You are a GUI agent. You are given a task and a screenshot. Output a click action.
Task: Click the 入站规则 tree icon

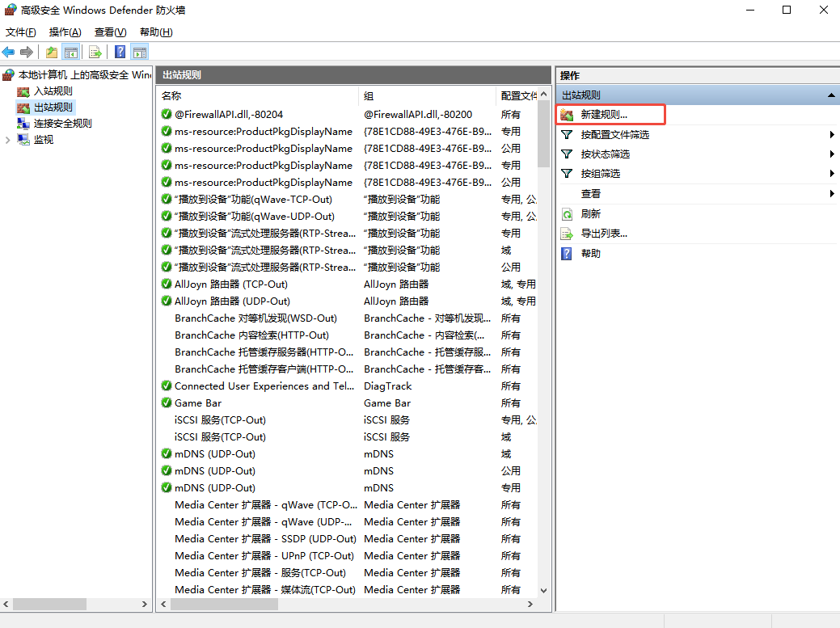point(23,91)
